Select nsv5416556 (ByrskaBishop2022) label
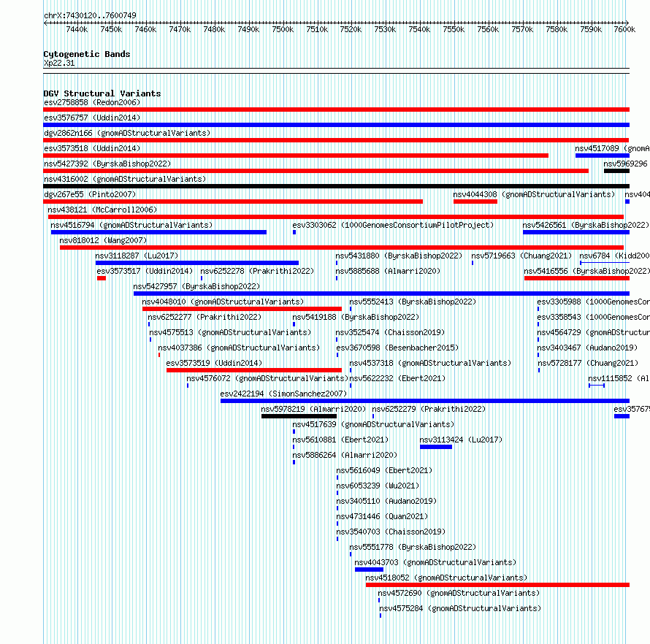 click(587, 271)
